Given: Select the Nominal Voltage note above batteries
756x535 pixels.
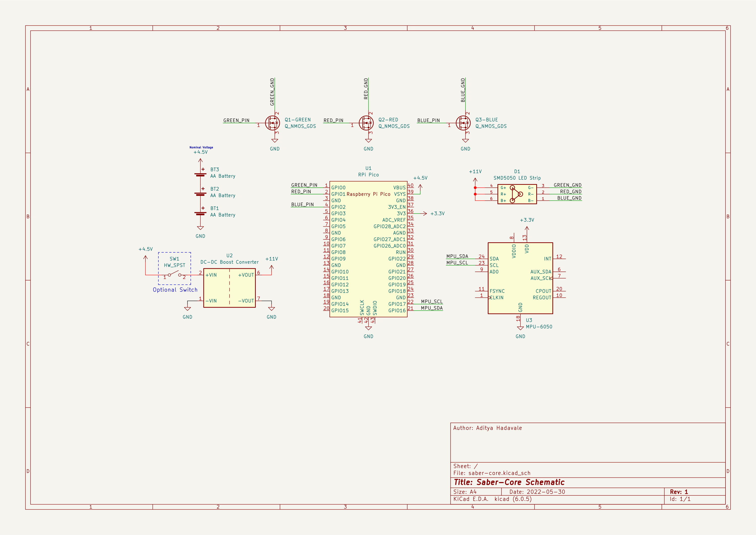Looking at the screenshot, I should pyautogui.click(x=201, y=147).
